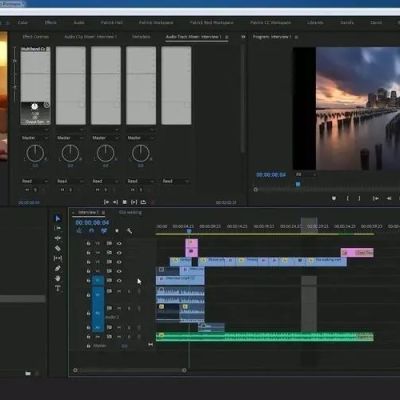The height and width of the screenshot is (400, 400).
Task: Click the blue timeline timecode field
Action: tap(92, 222)
